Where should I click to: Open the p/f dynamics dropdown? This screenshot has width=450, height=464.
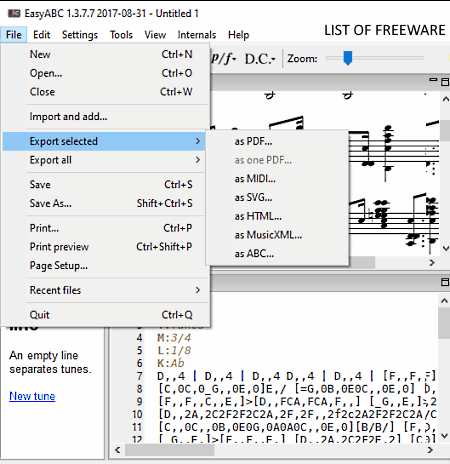(224, 59)
